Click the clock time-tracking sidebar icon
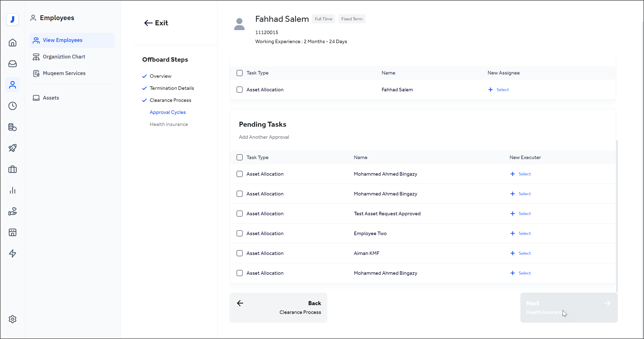This screenshot has width=644, height=339. [13, 106]
